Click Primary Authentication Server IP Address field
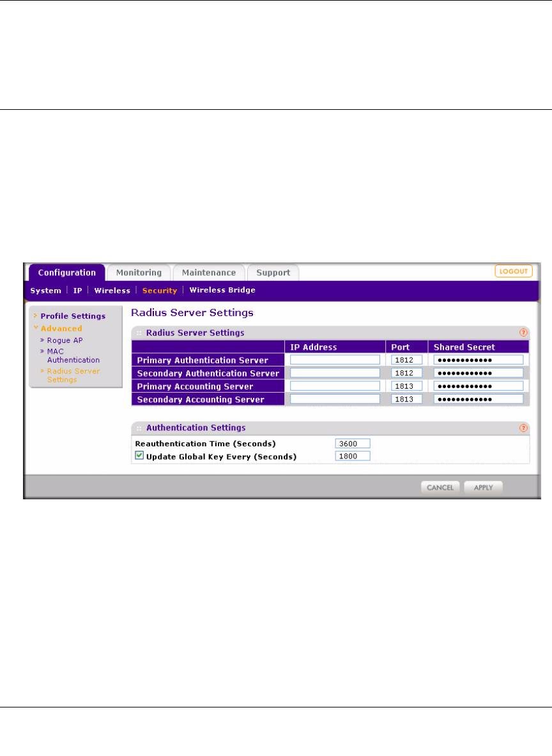 (x=335, y=359)
